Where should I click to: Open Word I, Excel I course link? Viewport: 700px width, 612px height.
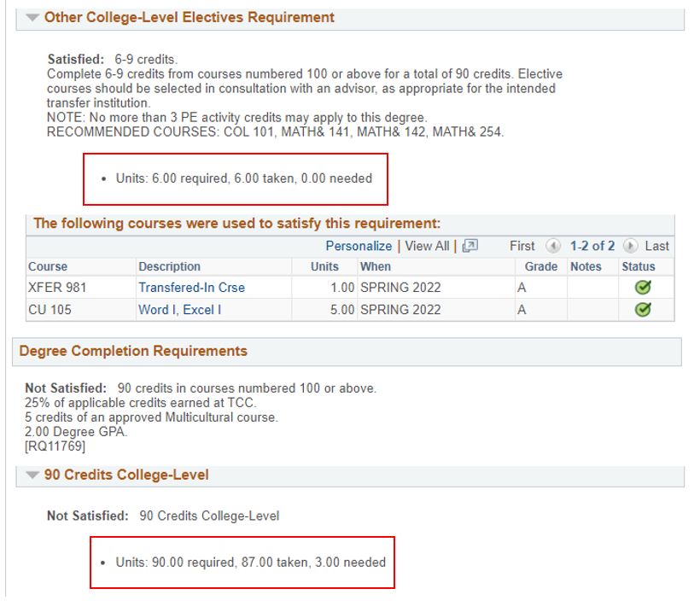pyautogui.click(x=179, y=310)
